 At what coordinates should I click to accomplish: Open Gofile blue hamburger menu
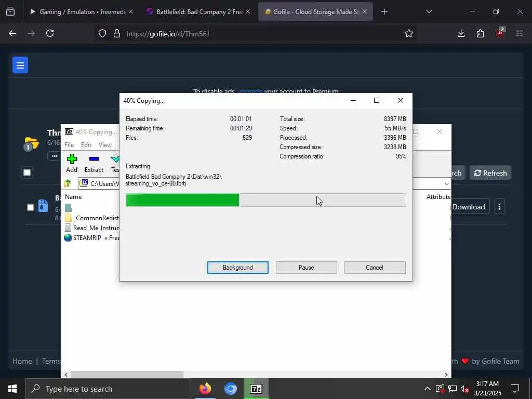(20, 65)
